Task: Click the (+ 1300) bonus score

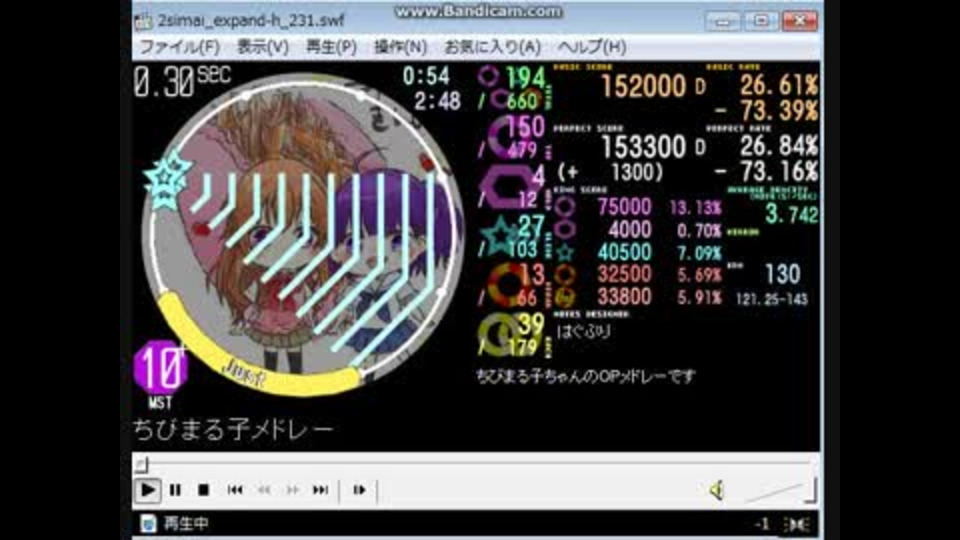Action: coord(611,173)
